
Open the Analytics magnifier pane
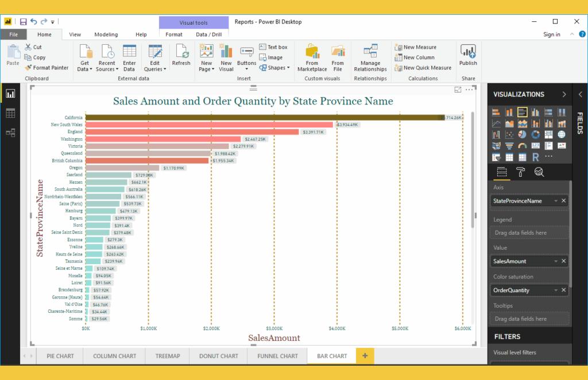coord(539,172)
